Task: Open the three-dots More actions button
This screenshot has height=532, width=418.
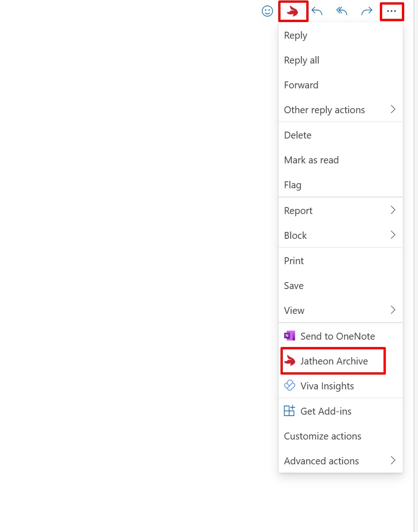Action: 391,11
